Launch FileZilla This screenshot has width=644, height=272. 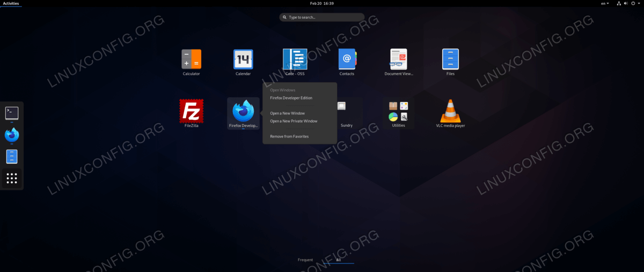191,113
